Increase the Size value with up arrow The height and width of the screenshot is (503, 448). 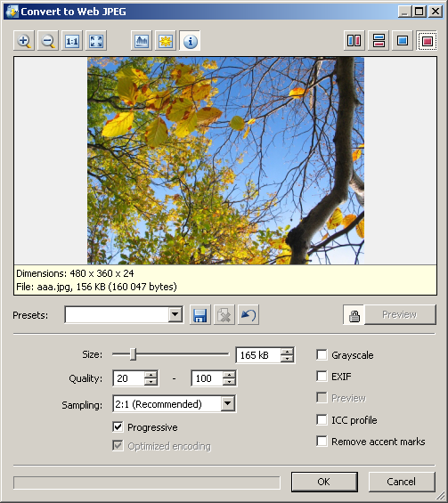pos(287,352)
